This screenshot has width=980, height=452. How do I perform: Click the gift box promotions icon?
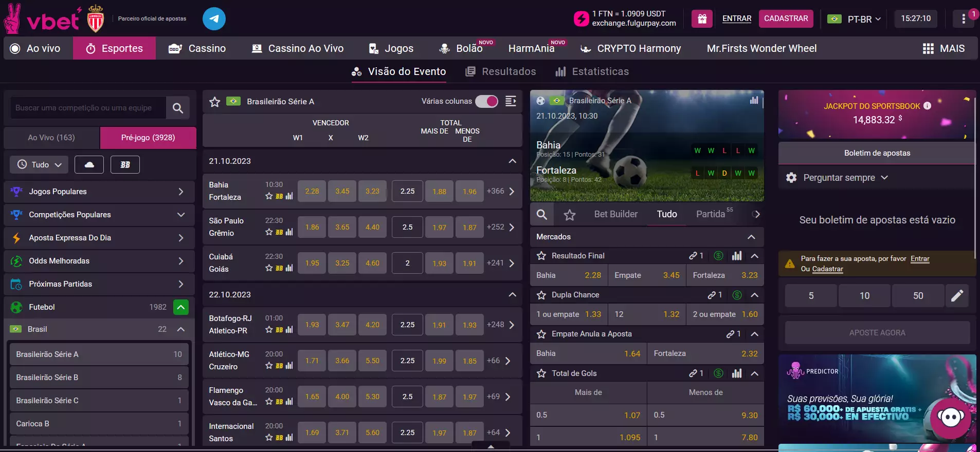click(x=702, y=19)
